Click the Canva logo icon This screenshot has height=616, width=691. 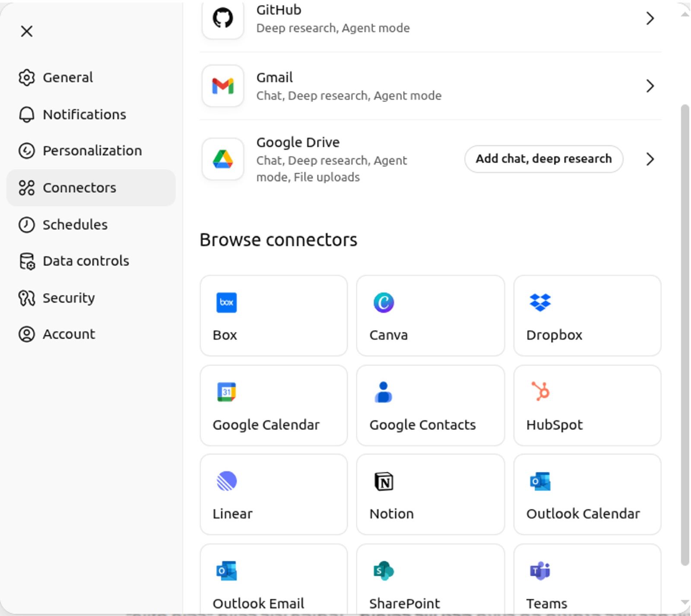(384, 302)
